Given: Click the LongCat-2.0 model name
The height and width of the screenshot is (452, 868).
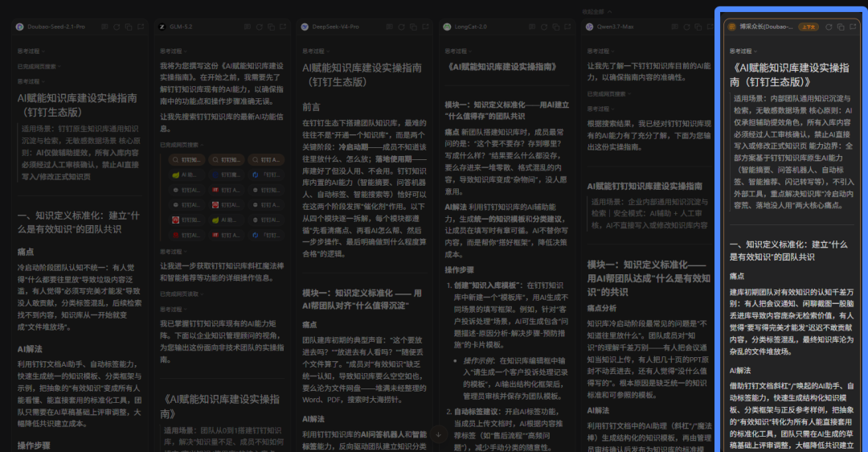Looking at the screenshot, I should tap(470, 27).
